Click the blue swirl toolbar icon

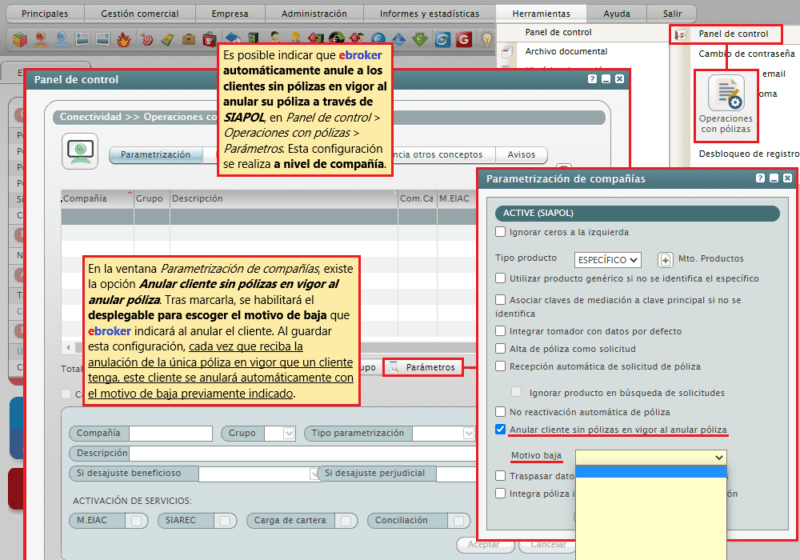(442, 39)
